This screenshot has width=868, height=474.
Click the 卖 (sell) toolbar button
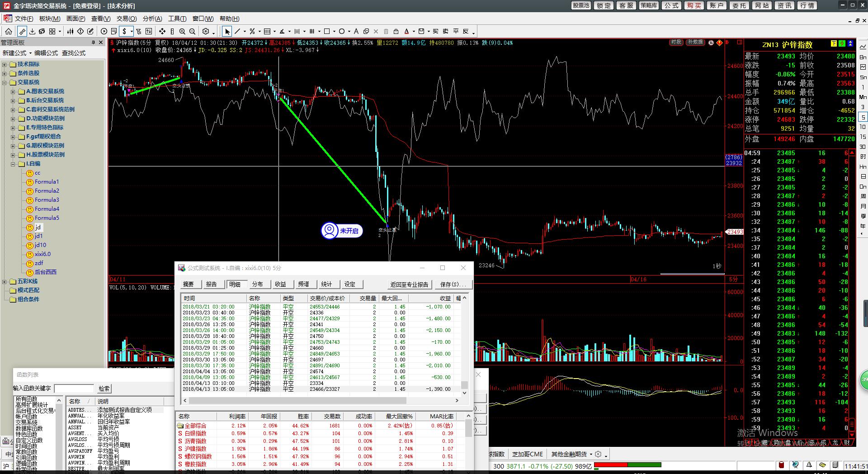445,31
